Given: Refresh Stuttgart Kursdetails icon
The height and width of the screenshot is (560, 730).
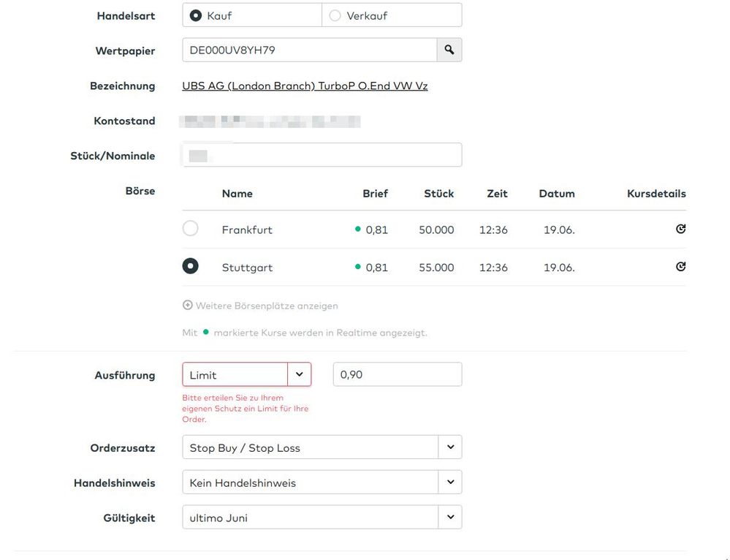Looking at the screenshot, I should tap(680, 267).
